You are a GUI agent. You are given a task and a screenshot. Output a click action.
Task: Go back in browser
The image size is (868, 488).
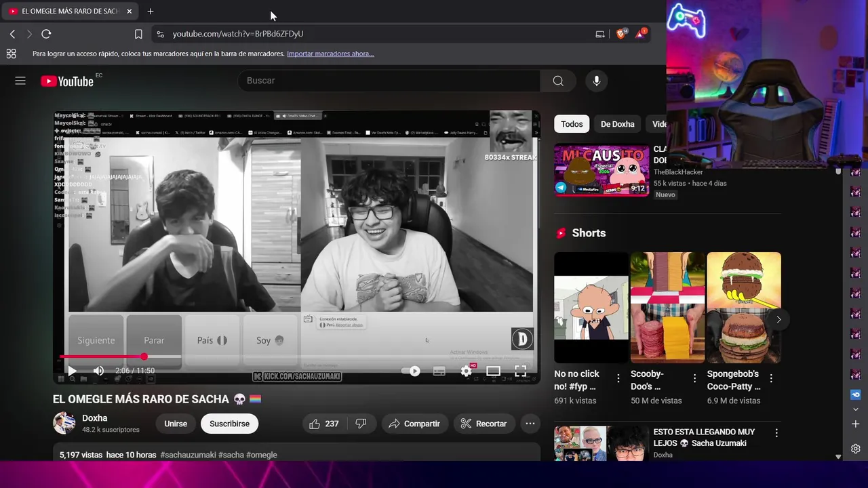(x=12, y=34)
